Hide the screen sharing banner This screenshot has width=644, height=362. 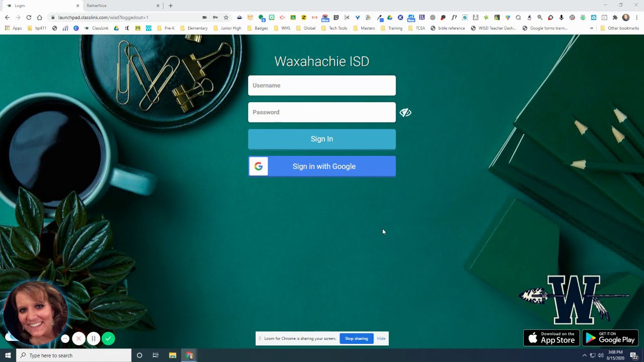click(x=381, y=338)
